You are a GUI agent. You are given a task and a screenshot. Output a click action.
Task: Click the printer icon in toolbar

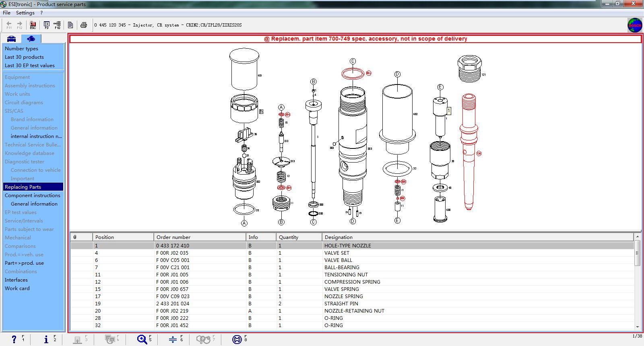(84, 25)
